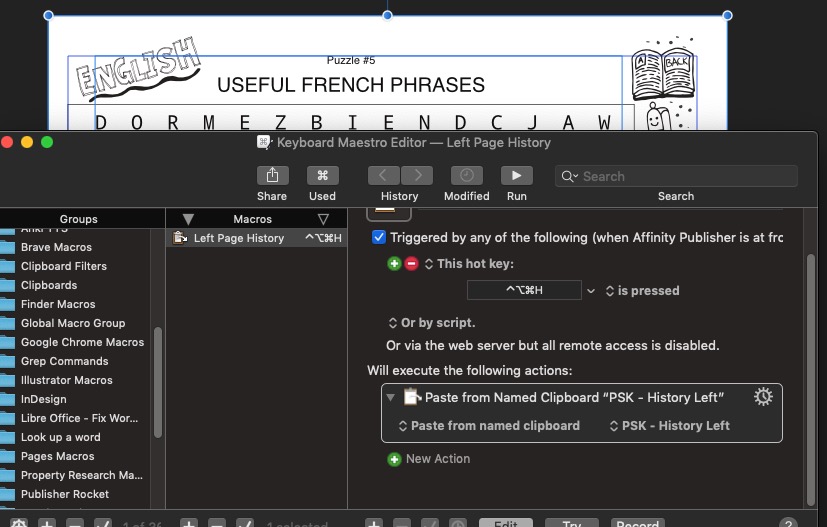Click the folder icon next to Grep Commands
Screen dimensions: 827x527
tap(7, 361)
